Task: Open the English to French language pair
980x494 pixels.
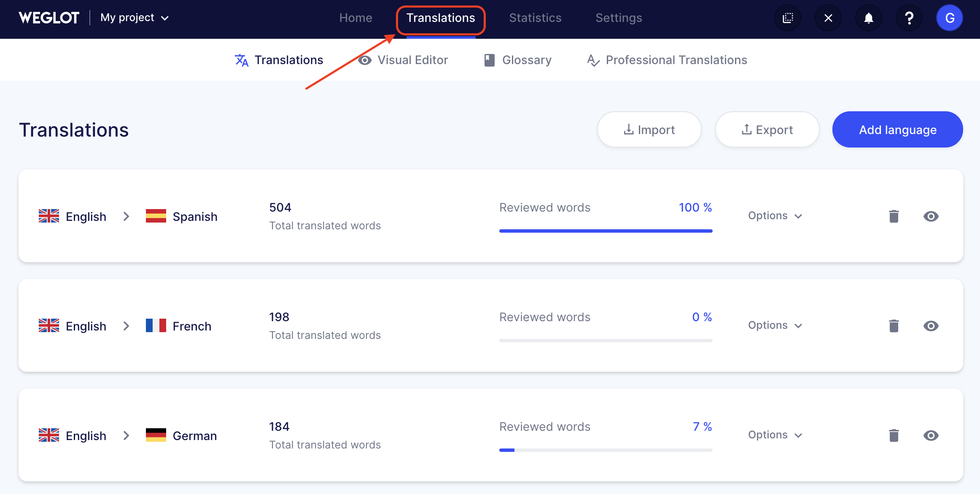Action: tap(125, 326)
